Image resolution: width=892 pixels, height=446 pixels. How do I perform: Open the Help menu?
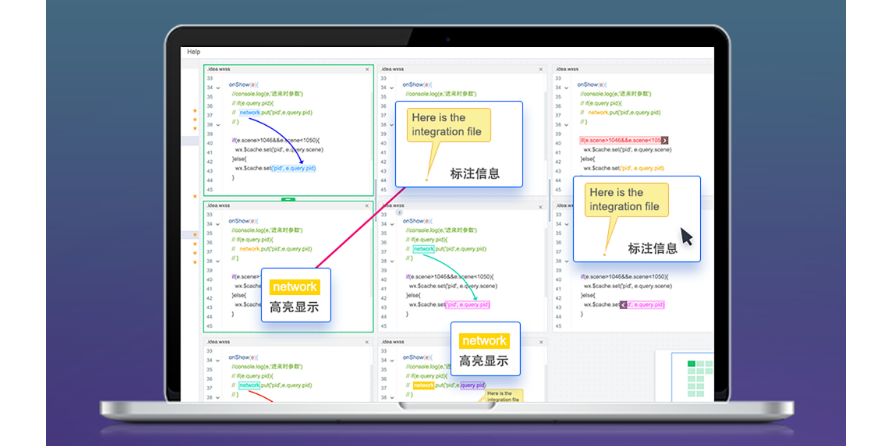point(194,52)
